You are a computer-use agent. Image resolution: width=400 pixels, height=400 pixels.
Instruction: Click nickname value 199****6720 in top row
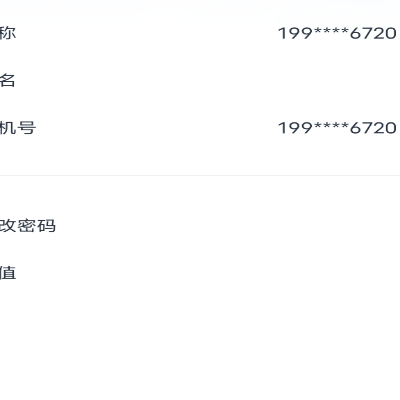click(337, 33)
